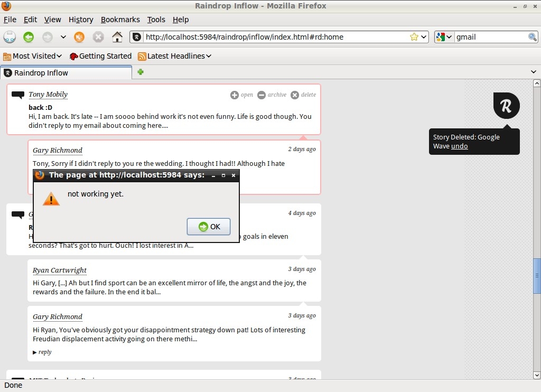Click the Tony Mobily sender name
541x392 pixels.
(x=48, y=94)
